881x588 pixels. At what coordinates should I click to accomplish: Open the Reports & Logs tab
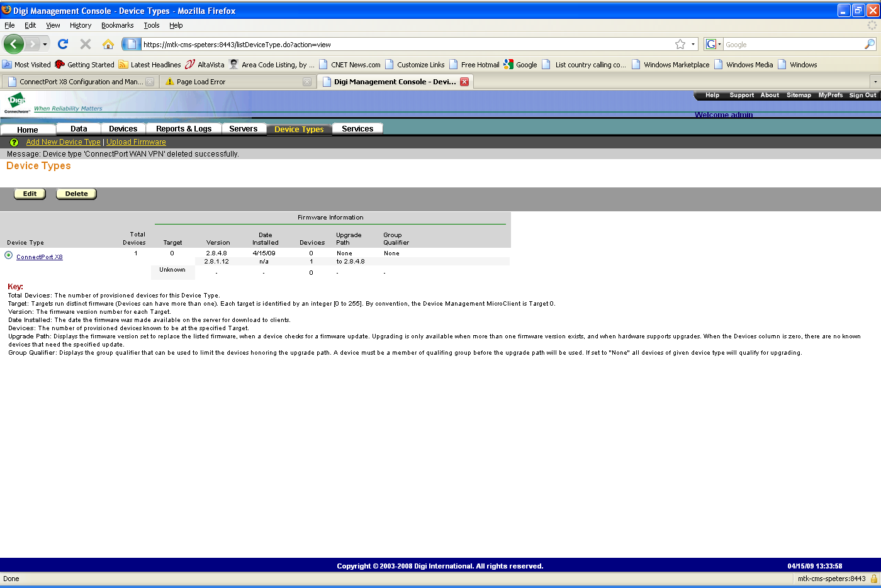coord(184,129)
